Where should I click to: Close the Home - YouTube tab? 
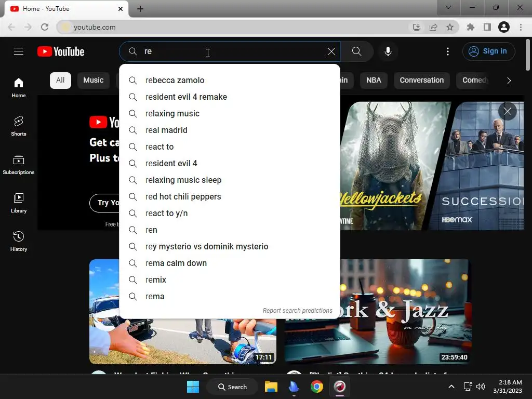[x=121, y=9]
